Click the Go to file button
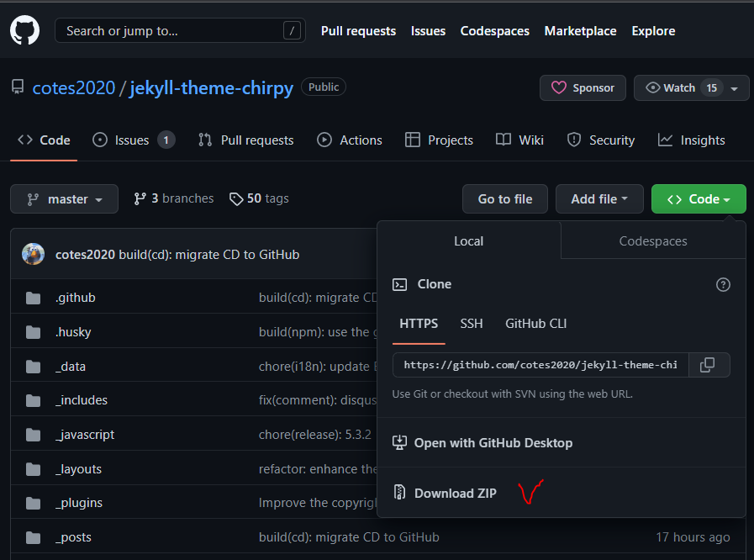The height and width of the screenshot is (560, 754). tap(505, 198)
